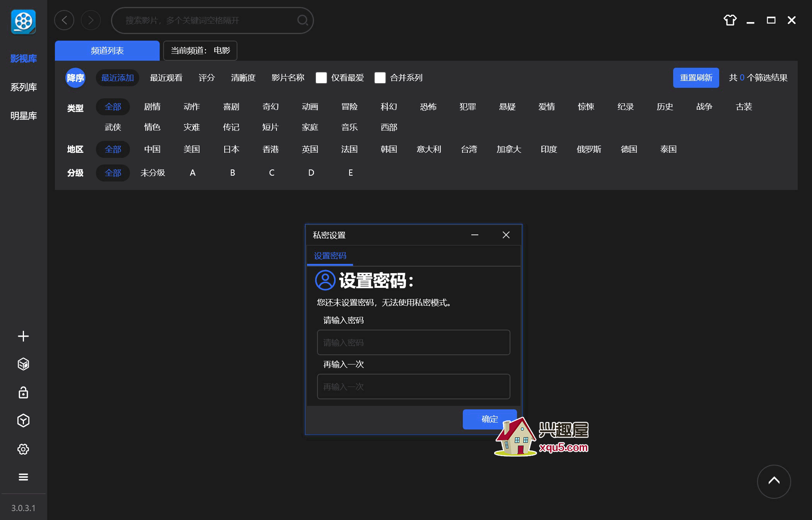Click the 请输入密码 password field
Viewport: 812px width, 520px height.
[x=413, y=342]
